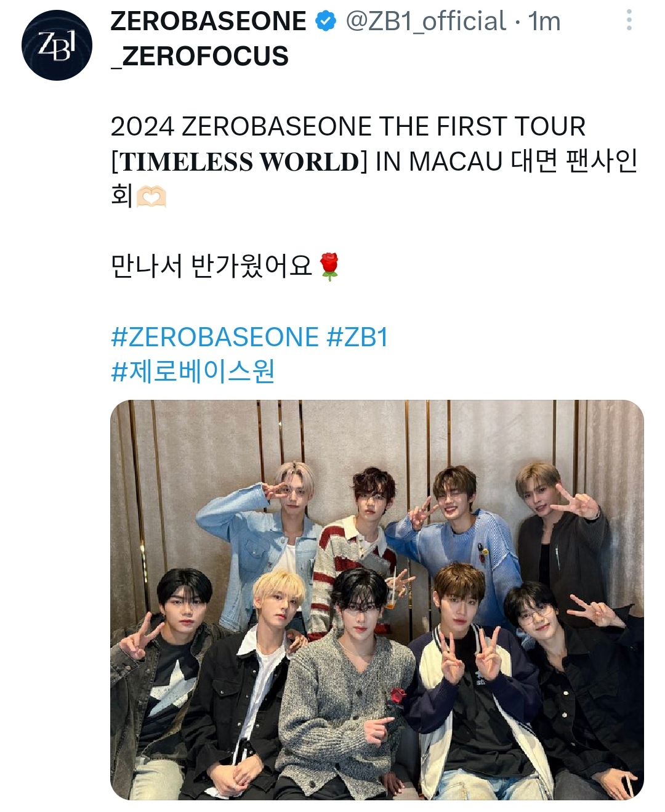Click the 만나서 반가웠어요 text
This screenshot has height=812, width=665.
coord(211,266)
